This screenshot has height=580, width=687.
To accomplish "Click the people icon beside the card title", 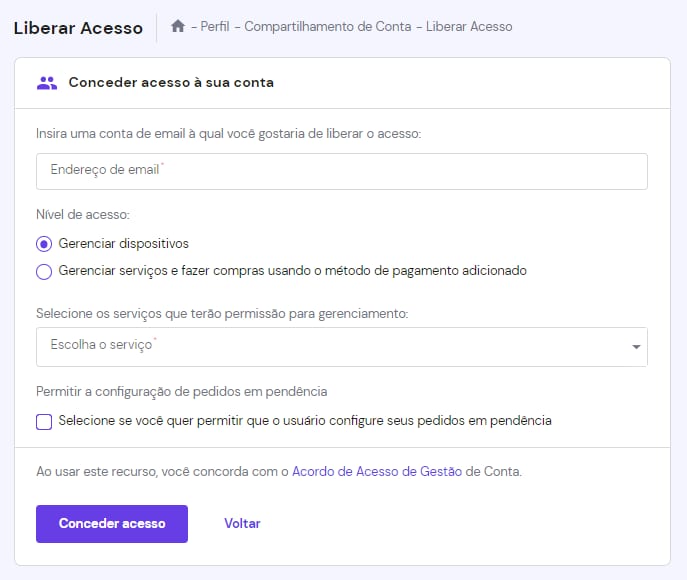I will coord(46,83).
